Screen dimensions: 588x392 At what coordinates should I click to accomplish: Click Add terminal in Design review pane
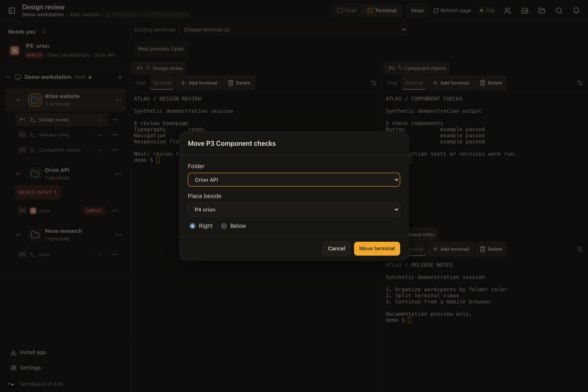[199, 83]
